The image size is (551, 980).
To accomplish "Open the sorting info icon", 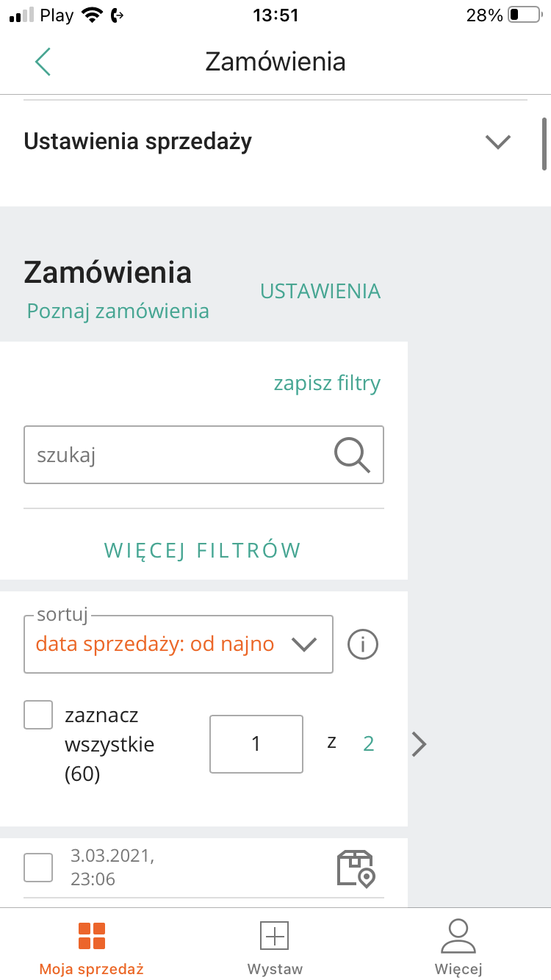I will click(363, 645).
